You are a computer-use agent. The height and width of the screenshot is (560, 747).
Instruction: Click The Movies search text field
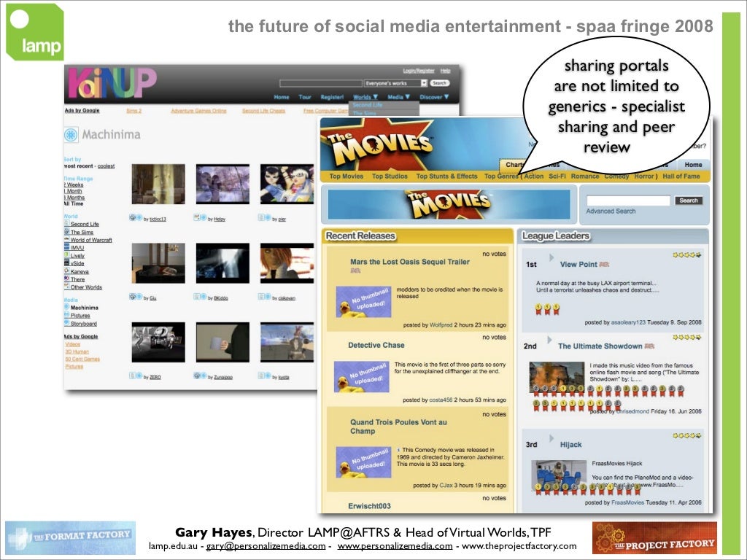pos(628,201)
